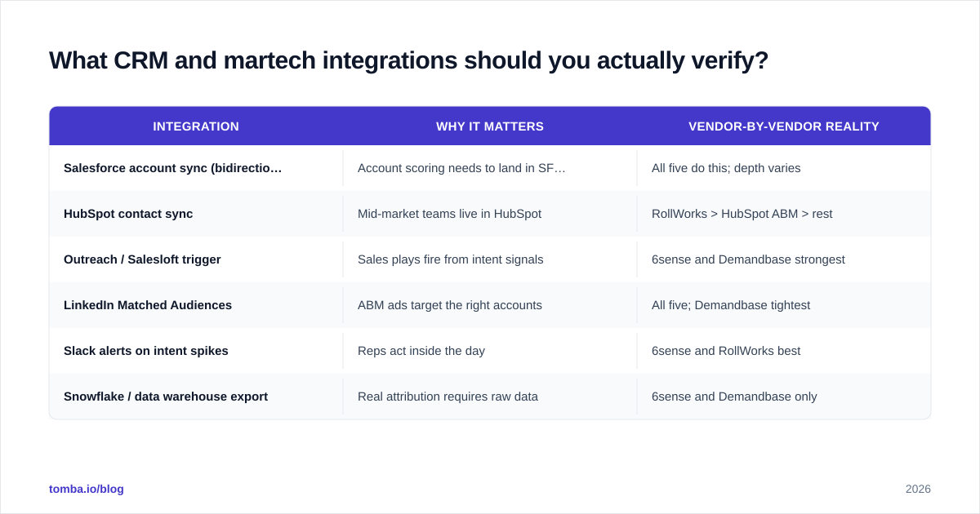Click 'Mid-market teams live in HubSpot' cell

click(x=490, y=214)
